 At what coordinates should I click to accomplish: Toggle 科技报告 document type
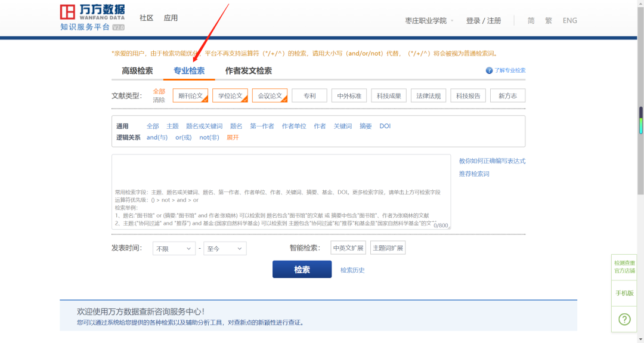(x=468, y=95)
